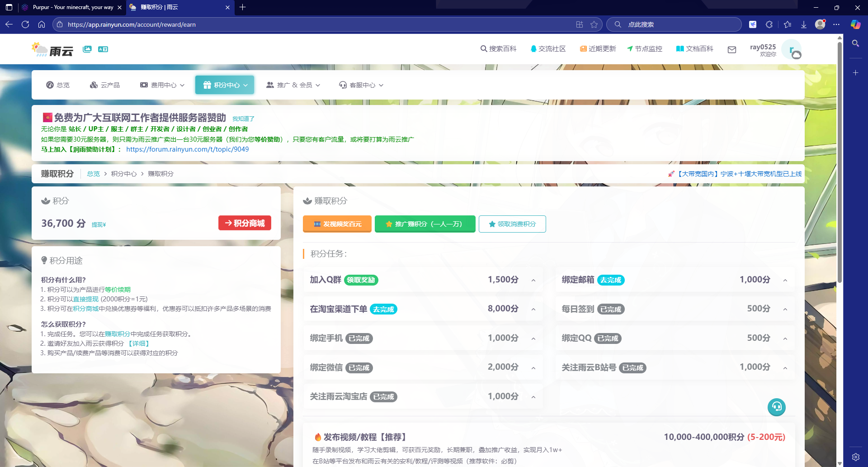Click the sidebar search magnifier icon
Screen dimensions: 868x467
point(855,43)
